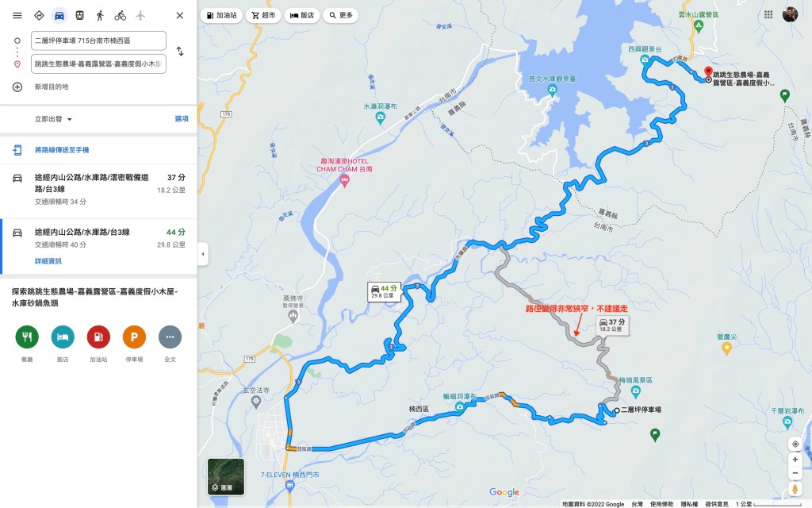Show my location with the target icon
The image size is (812, 508).
tap(795, 444)
